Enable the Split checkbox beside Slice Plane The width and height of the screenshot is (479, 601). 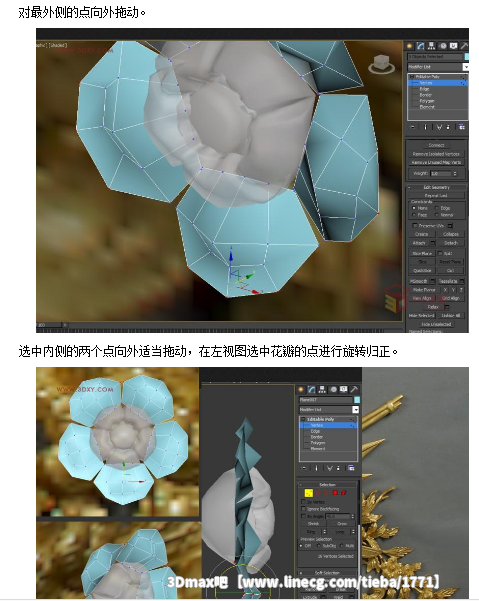click(x=440, y=253)
